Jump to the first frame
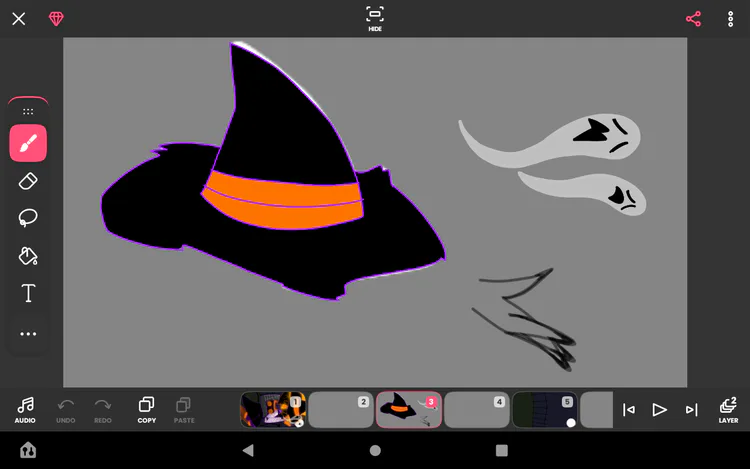The image size is (750, 469). (x=629, y=410)
